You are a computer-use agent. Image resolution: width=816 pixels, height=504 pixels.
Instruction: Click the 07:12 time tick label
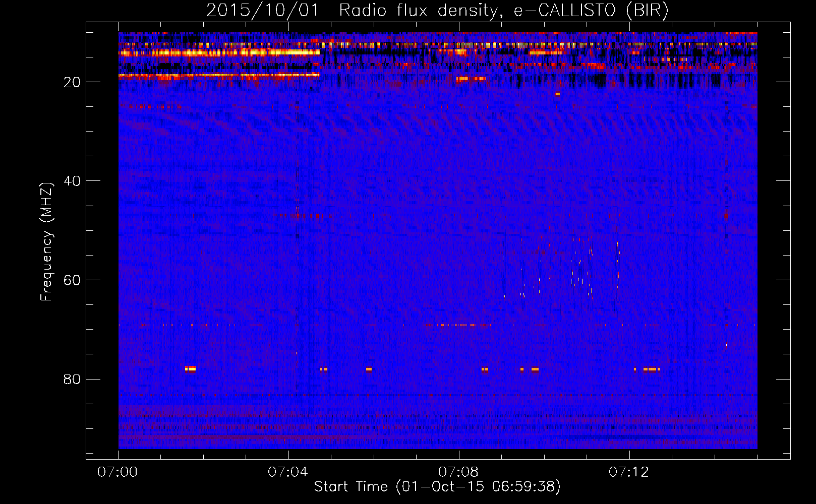click(x=629, y=472)
